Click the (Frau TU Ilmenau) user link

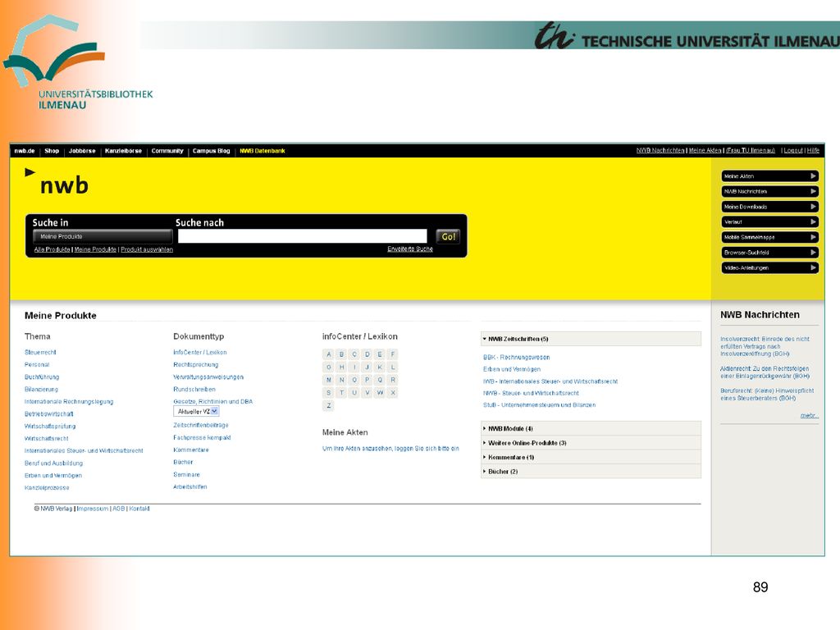coord(751,151)
